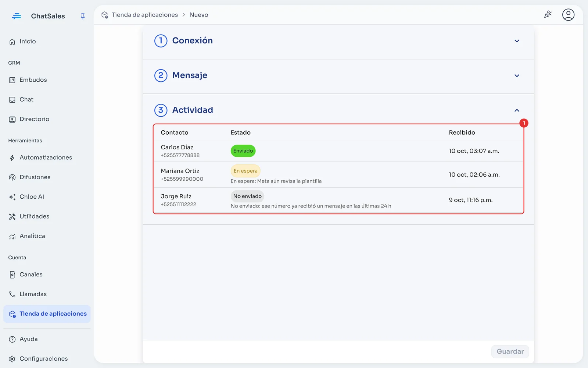Select the Mariana Ortiz contact name
Viewport: 588px width, 368px height.
coord(180,171)
